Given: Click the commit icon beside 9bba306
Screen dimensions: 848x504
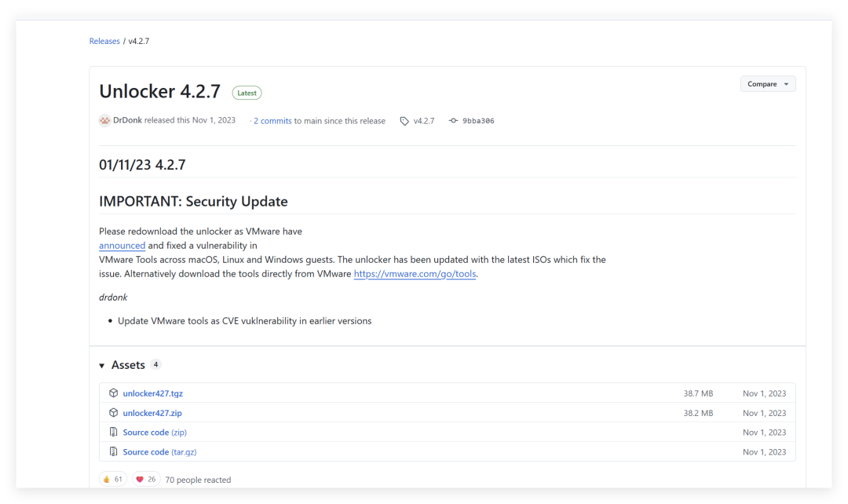Looking at the screenshot, I should (x=453, y=121).
